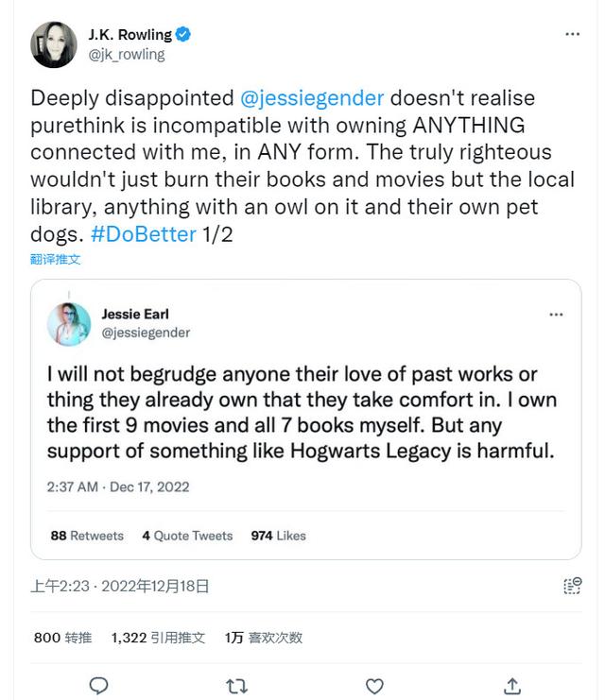
Task: Open J.K. Rowling's profile avatar
Action: [x=54, y=44]
